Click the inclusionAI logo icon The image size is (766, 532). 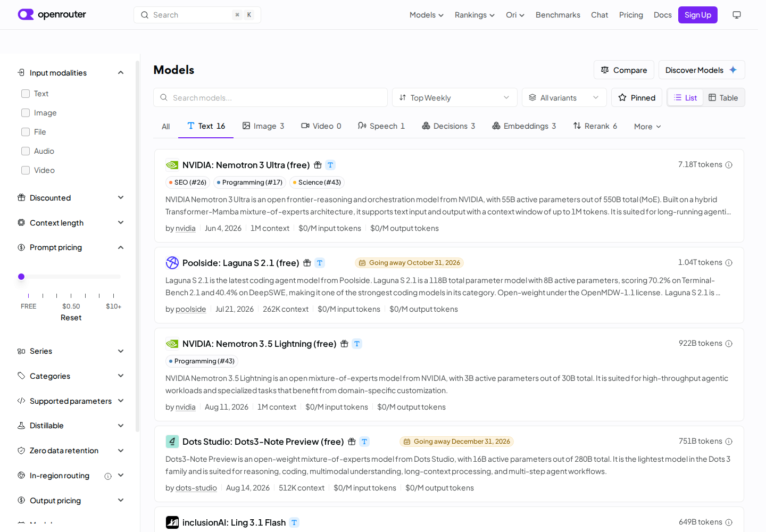point(172,522)
